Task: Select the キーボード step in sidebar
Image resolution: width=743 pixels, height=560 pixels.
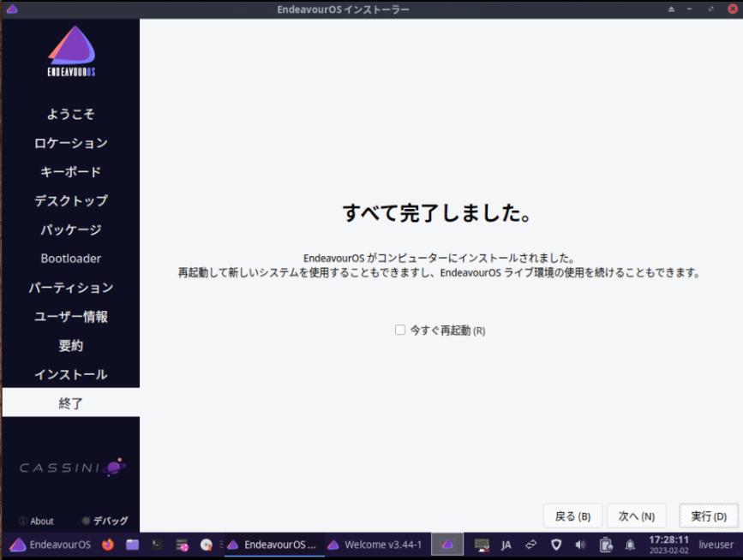Action: tap(70, 172)
